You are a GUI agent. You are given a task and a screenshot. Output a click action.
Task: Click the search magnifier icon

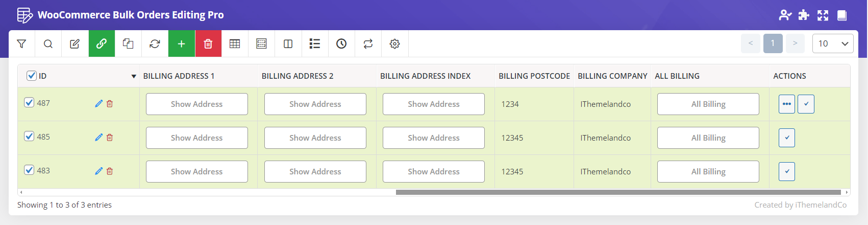[x=48, y=44]
